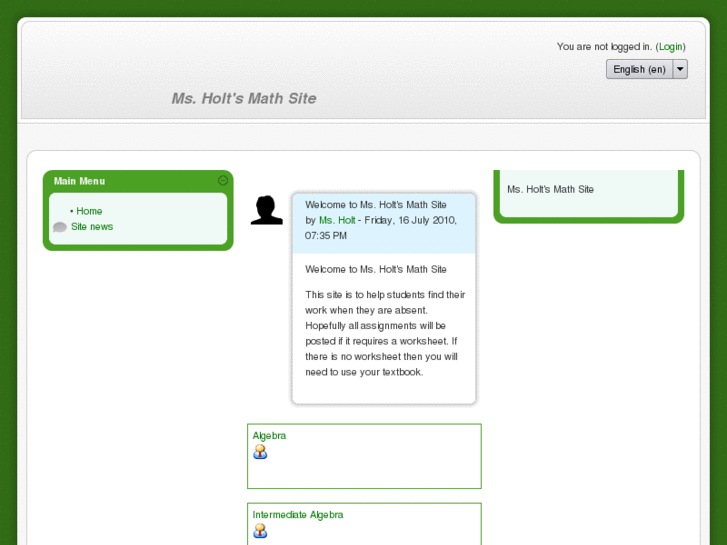Click guest access icon under Intermediate Algebra
This screenshot has width=727, height=545.
point(260,531)
